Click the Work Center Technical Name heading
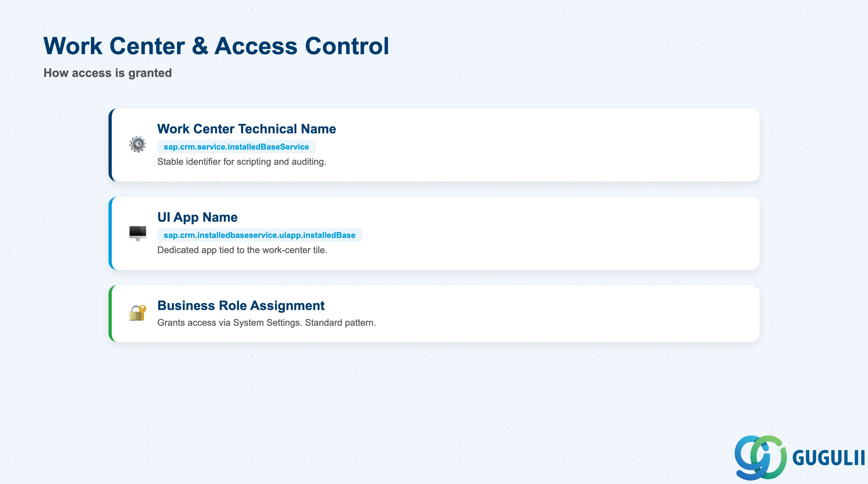Screen dimensions: 868x484 (x=246, y=129)
